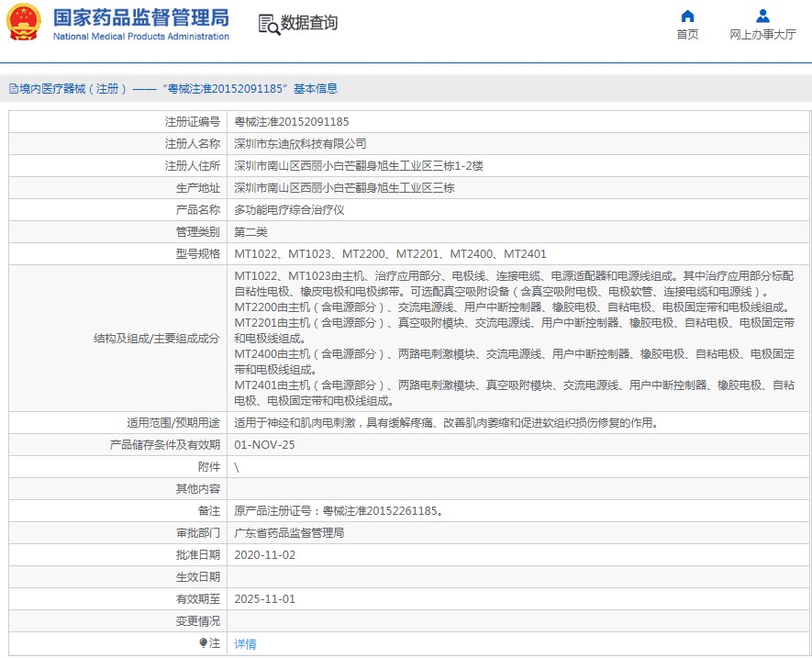812x658 pixels.
Task: Click National Medical Products Administration English text
Action: [140, 37]
